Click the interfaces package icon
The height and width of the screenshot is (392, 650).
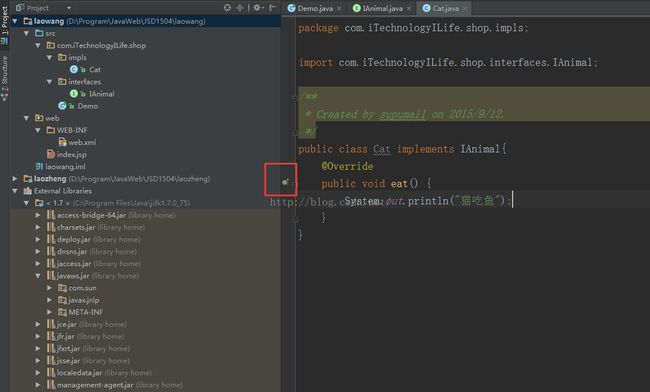point(62,82)
